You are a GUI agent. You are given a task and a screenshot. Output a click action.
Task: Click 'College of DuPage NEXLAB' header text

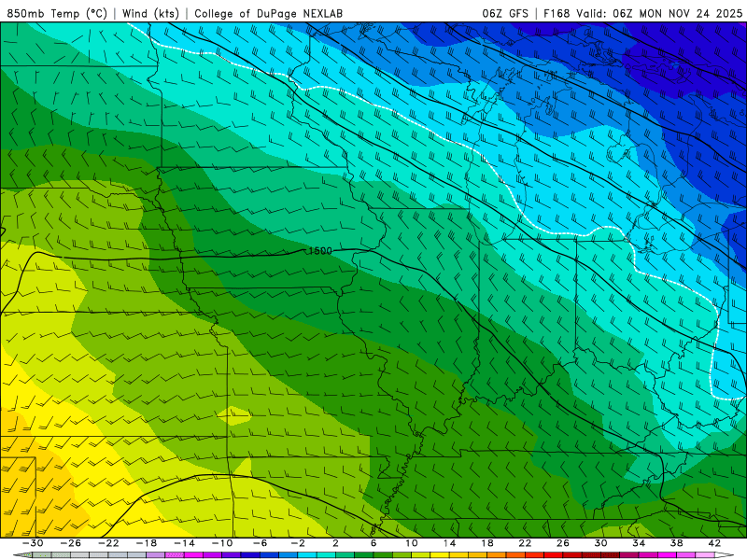tap(268, 13)
